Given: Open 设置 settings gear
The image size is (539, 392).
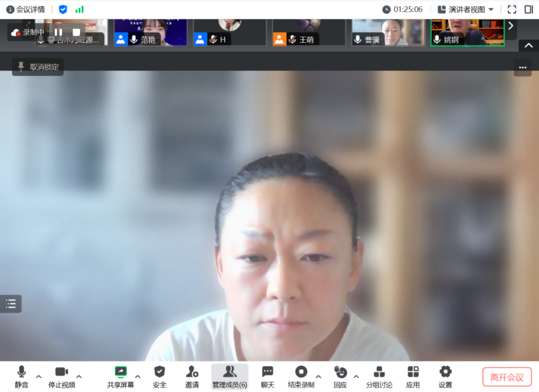Looking at the screenshot, I should (x=445, y=377).
